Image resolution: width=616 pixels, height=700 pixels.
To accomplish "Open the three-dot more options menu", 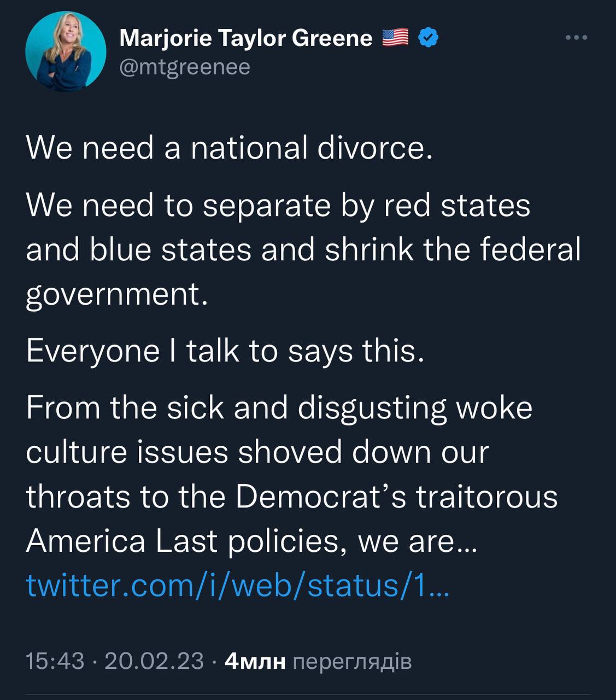I will (x=576, y=38).
